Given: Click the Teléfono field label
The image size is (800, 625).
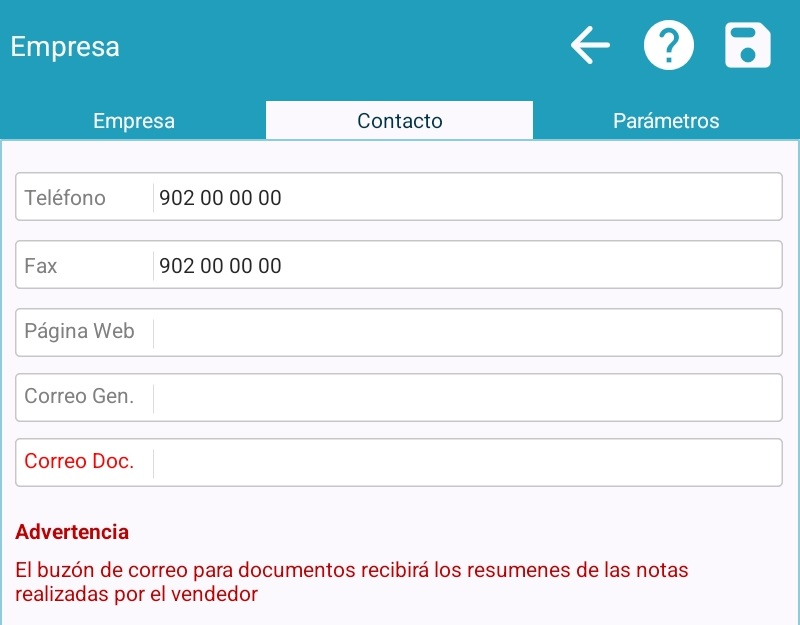Looking at the screenshot, I should pyautogui.click(x=65, y=198).
